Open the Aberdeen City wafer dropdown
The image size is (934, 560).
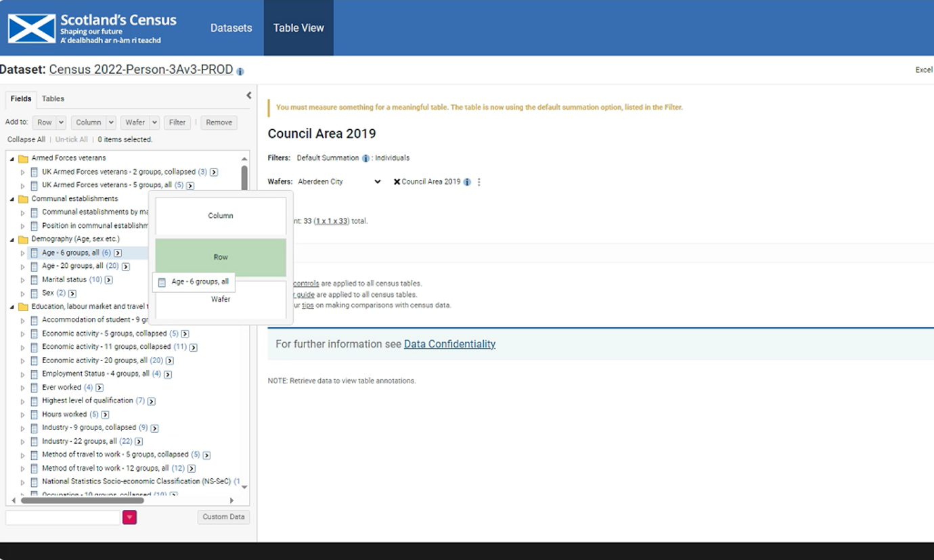pyautogui.click(x=377, y=182)
